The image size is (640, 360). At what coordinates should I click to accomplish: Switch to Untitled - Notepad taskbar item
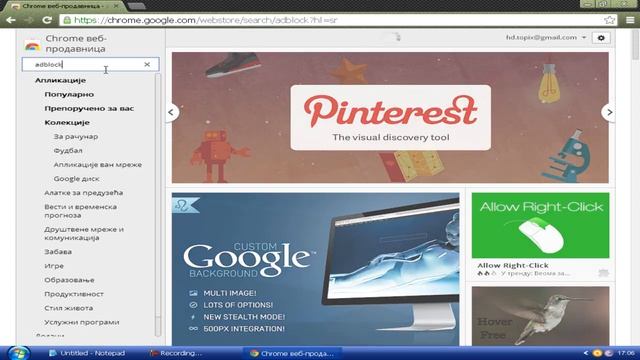(87, 353)
